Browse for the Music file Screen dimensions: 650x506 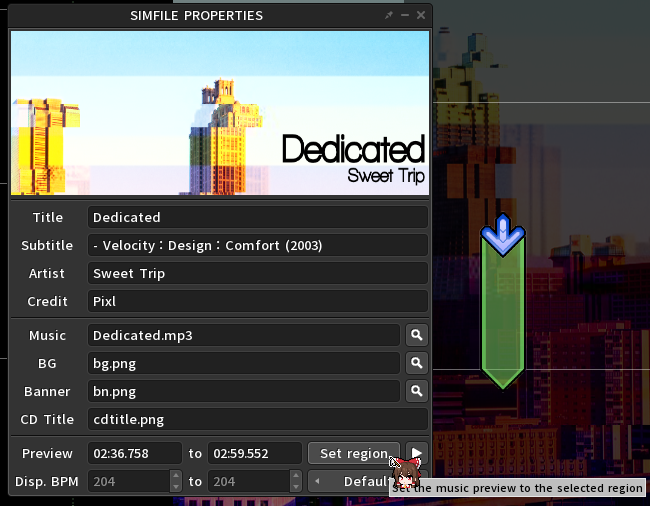click(417, 335)
